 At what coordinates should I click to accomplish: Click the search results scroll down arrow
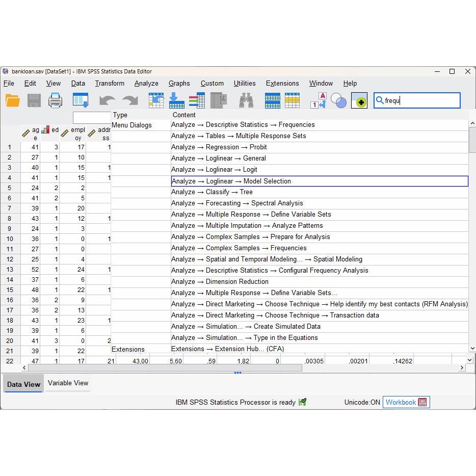(472, 349)
